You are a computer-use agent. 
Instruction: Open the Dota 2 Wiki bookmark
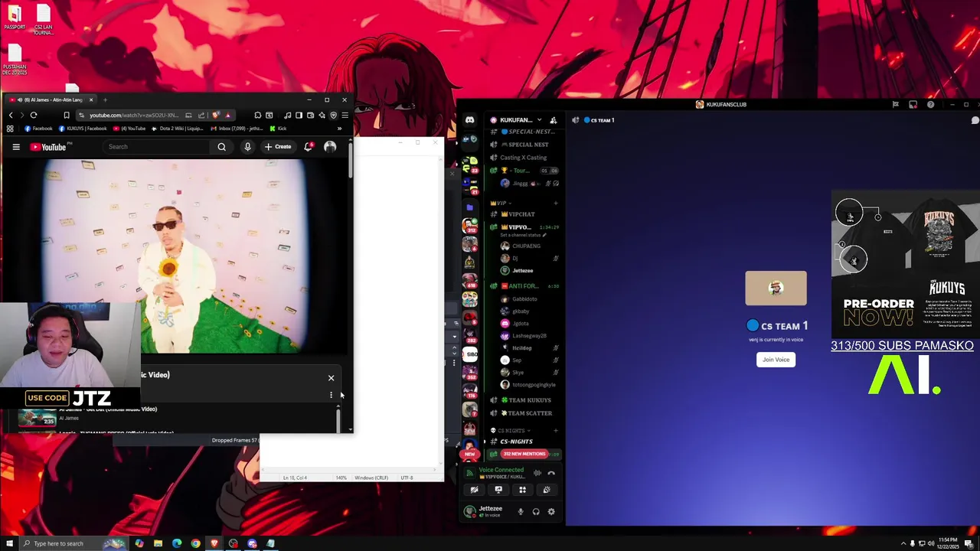[x=178, y=129]
